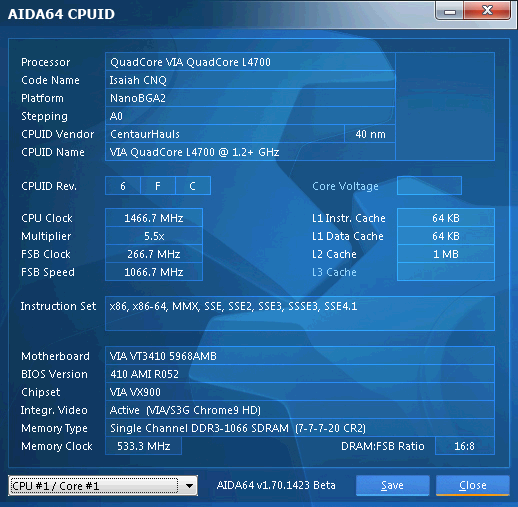The width and height of the screenshot is (518, 507).
Task: Click the CPU Clock 1466.7 MHz field
Action: [154, 218]
